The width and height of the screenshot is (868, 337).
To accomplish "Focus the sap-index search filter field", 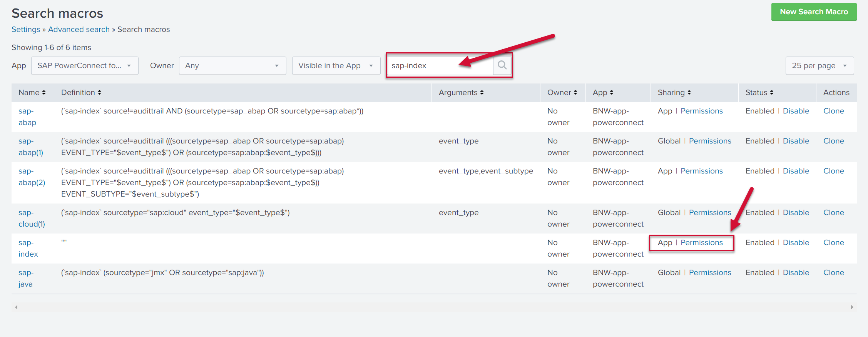I will pos(439,66).
